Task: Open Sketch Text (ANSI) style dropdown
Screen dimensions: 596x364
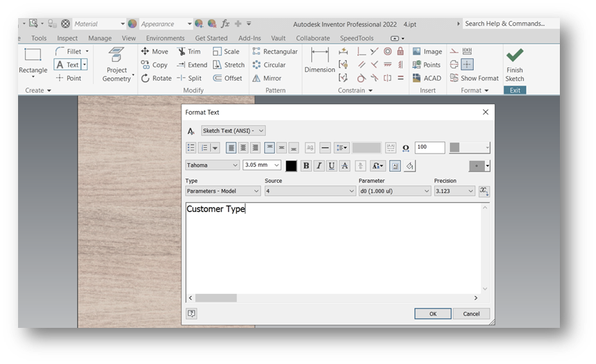Action: pos(233,131)
